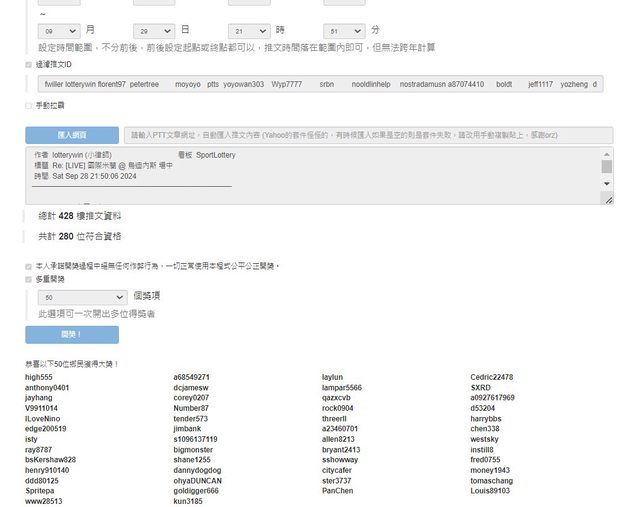Click the up arrow of the article text scrollbar
640x507 pixels.
[x=606, y=154]
